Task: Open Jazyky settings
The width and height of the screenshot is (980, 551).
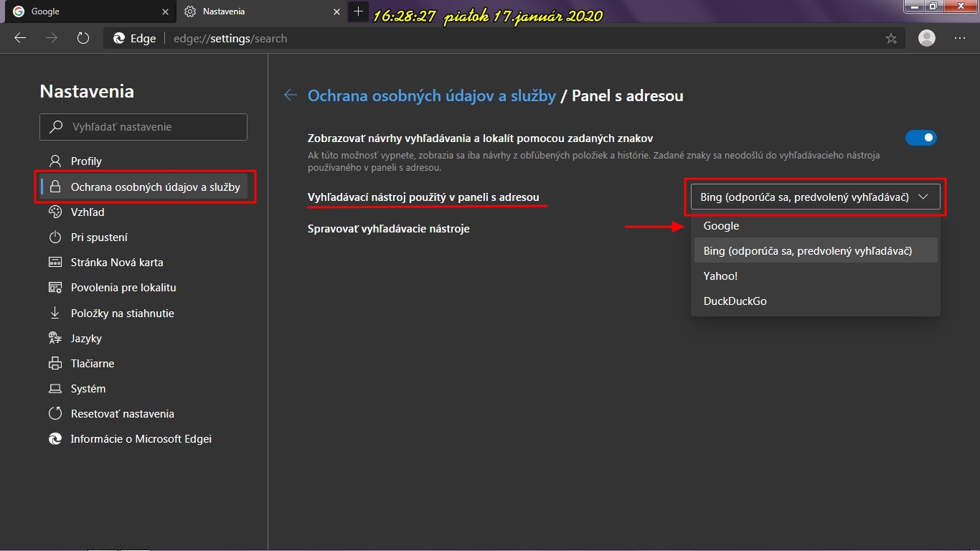Action: pos(143,338)
